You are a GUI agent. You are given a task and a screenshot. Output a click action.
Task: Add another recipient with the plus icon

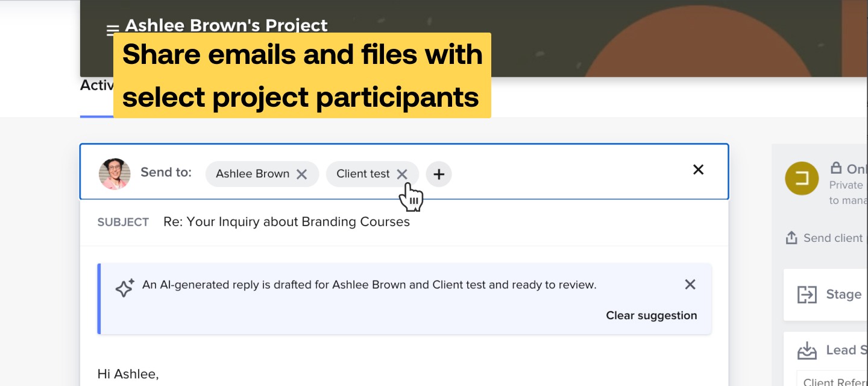pos(439,174)
